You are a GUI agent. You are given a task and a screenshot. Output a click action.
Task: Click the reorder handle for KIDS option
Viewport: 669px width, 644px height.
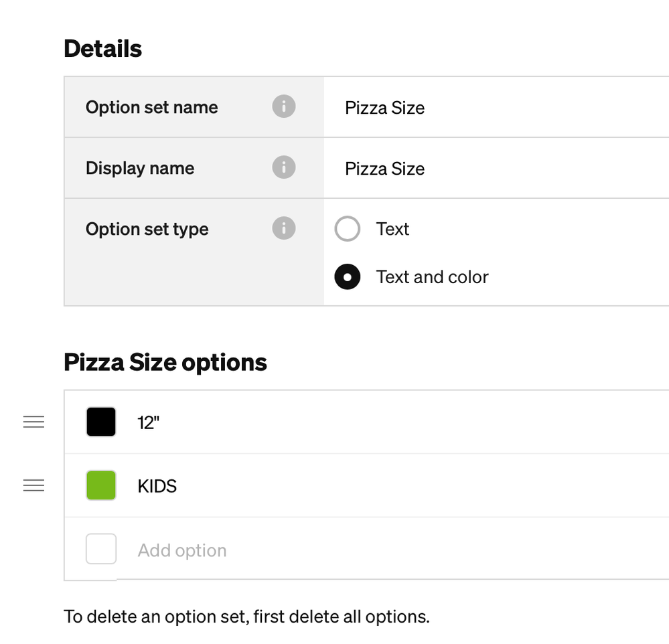tap(33, 485)
